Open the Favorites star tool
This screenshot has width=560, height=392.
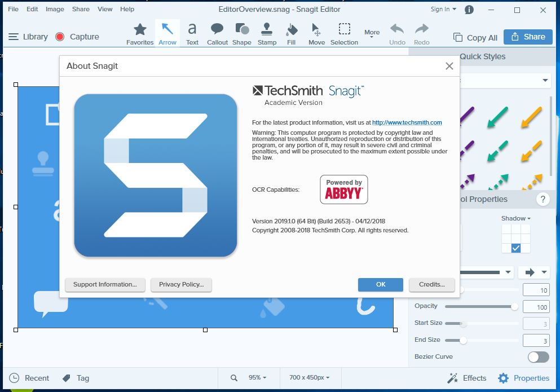tap(140, 34)
